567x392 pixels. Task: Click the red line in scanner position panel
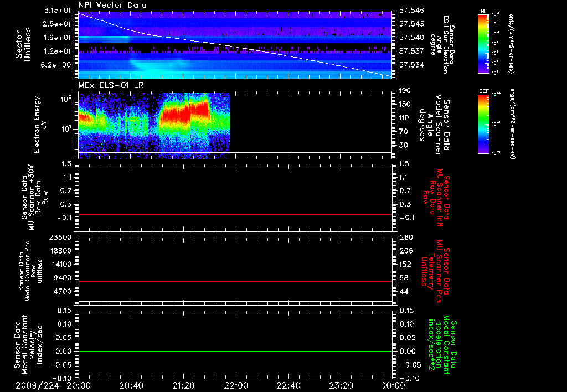point(235,281)
